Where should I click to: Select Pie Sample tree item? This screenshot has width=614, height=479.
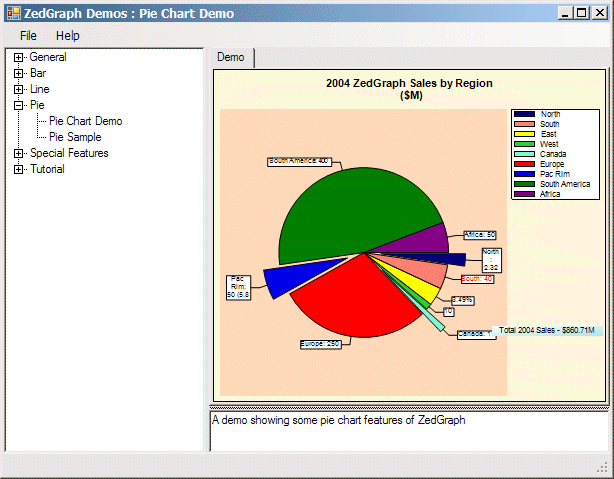click(75, 137)
